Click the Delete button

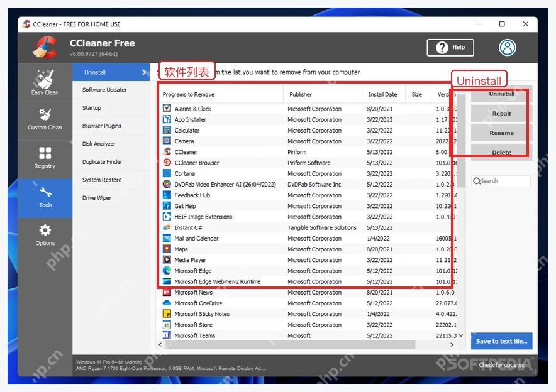pyautogui.click(x=501, y=152)
